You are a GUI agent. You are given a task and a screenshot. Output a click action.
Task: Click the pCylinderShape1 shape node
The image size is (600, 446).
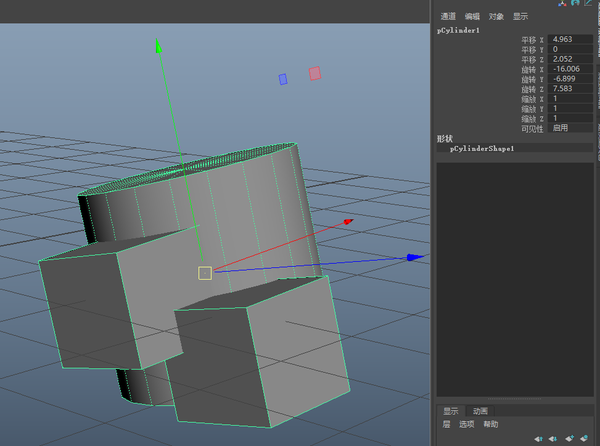coord(482,148)
